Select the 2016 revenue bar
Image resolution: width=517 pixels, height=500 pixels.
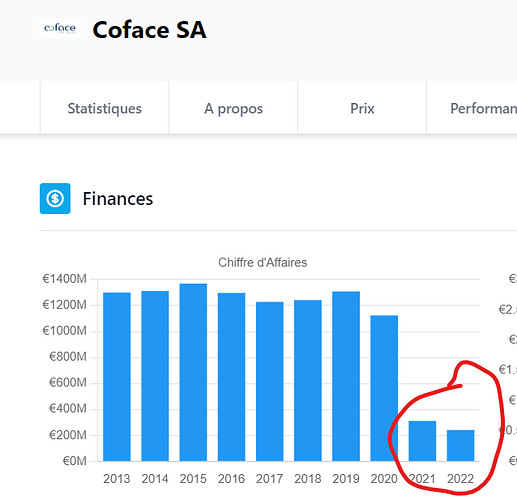tap(231, 377)
